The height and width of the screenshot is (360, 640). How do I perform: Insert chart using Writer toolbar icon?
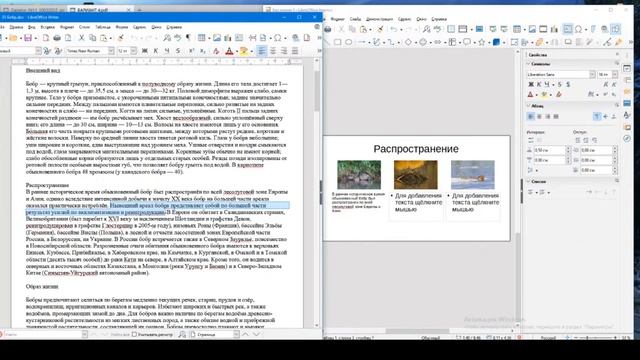(x=228, y=38)
